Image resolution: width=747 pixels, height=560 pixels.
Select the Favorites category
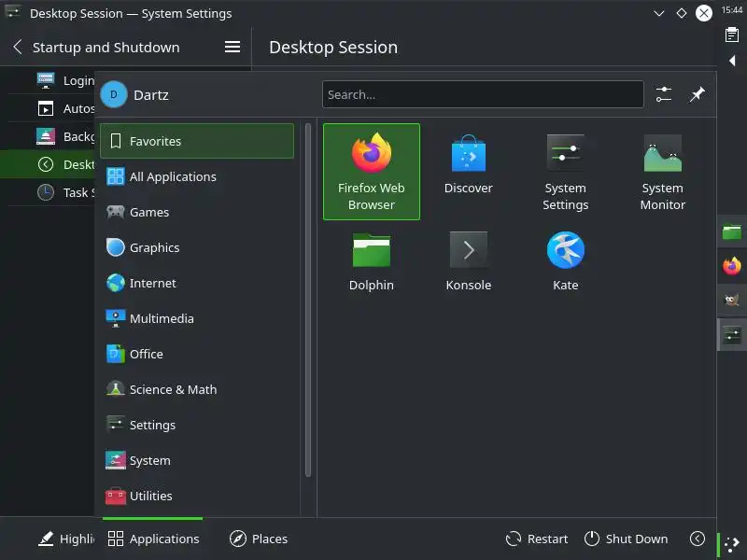(197, 141)
